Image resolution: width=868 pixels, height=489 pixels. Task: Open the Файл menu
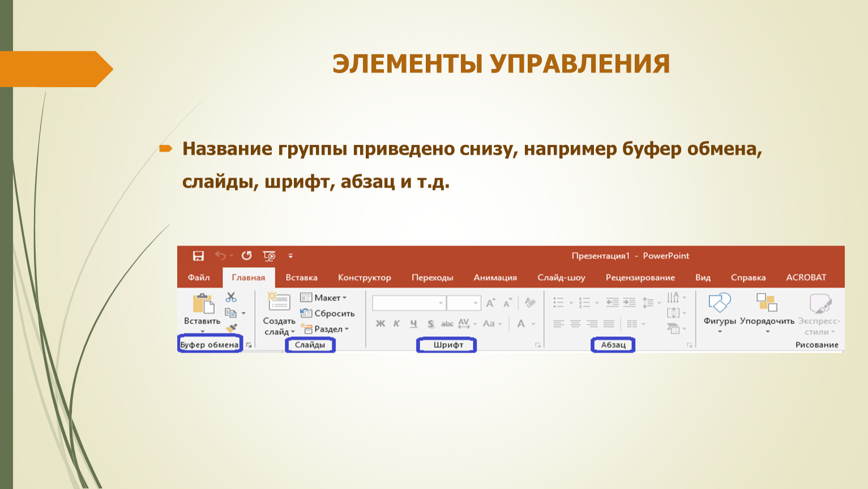[x=199, y=277]
